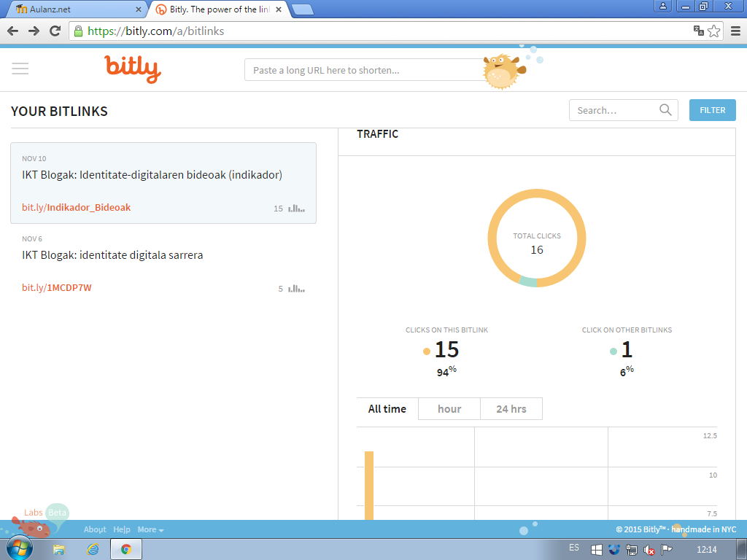Select the 24 hrs traffic tab
Viewport: 747px width, 560px height.
click(x=511, y=408)
